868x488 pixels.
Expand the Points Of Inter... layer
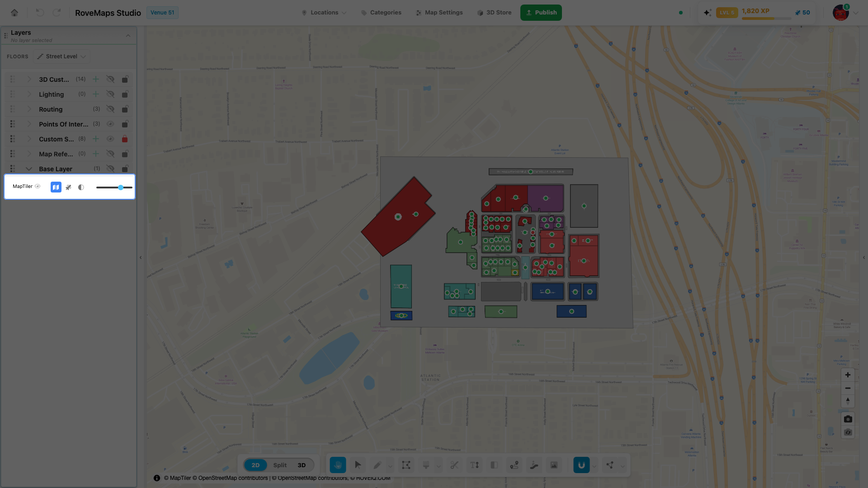[29, 124]
